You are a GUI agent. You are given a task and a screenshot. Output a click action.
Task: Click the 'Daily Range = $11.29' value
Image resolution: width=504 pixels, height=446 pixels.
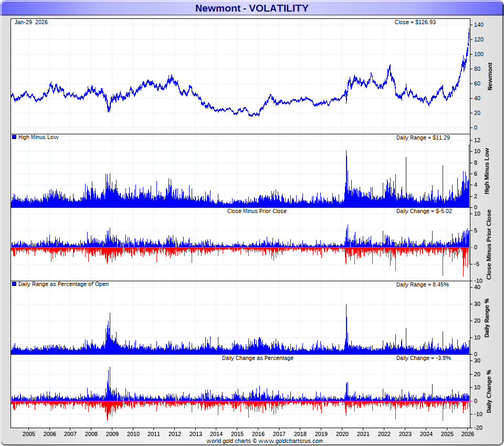tap(423, 137)
